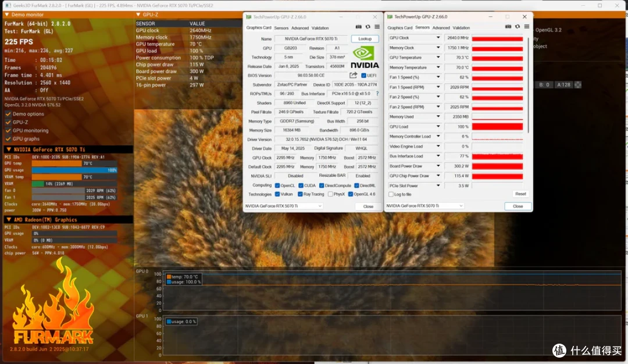The image size is (628, 364).
Task: Close the Sensors GPU-Z window with X
Action: [x=524, y=17]
